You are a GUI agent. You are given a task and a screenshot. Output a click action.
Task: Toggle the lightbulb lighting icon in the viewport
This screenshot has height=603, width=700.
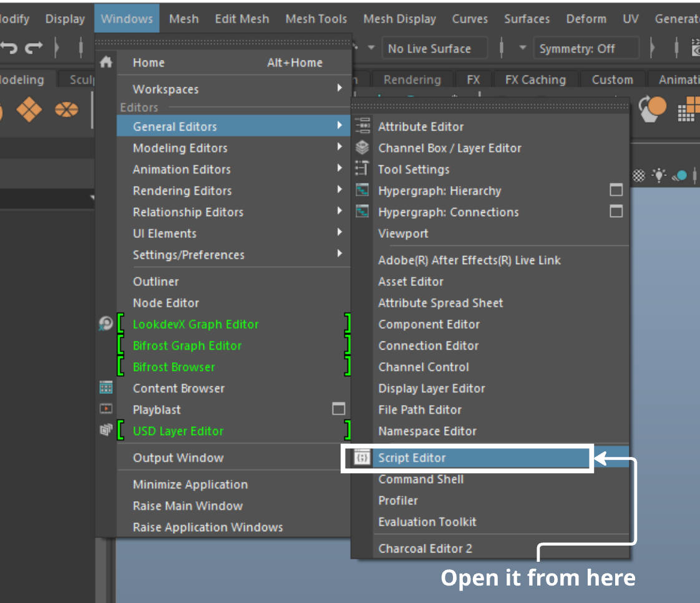coord(658,175)
